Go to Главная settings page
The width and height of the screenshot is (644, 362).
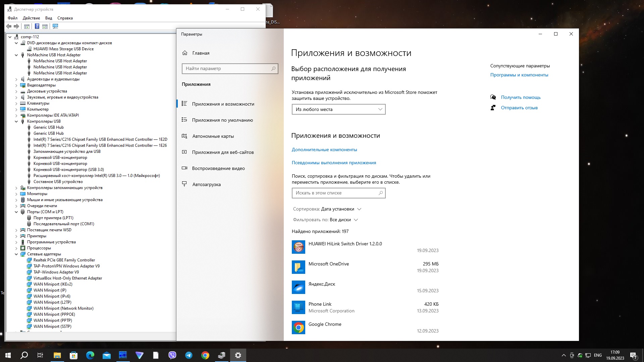coord(230,53)
